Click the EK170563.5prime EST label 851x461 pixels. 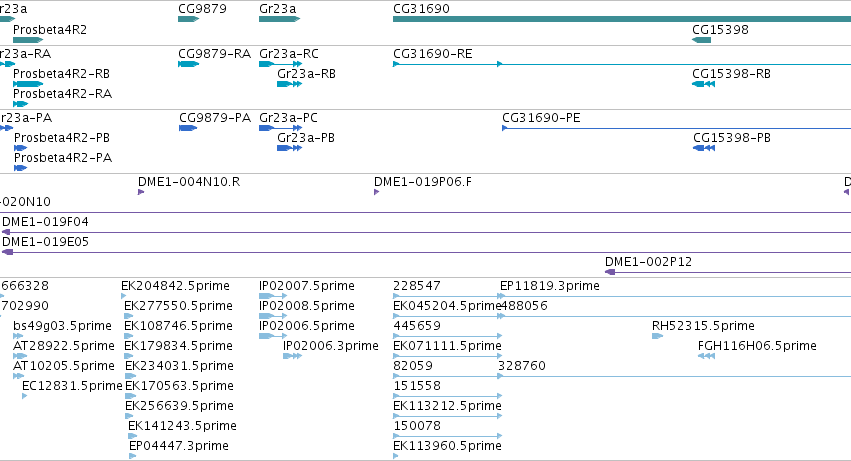179,387
